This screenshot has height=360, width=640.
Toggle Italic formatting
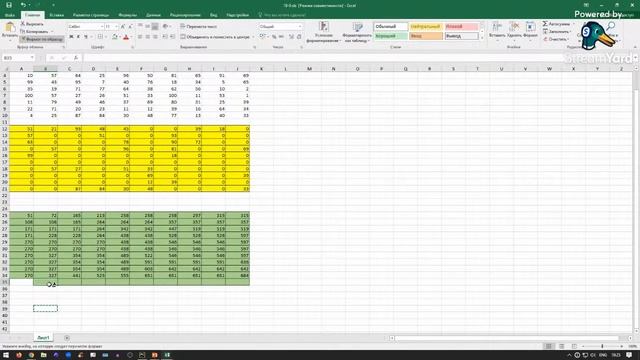pos(78,37)
